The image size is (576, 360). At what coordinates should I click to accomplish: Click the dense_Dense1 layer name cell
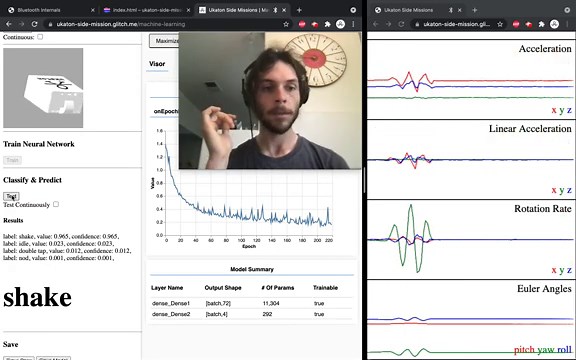click(171, 303)
